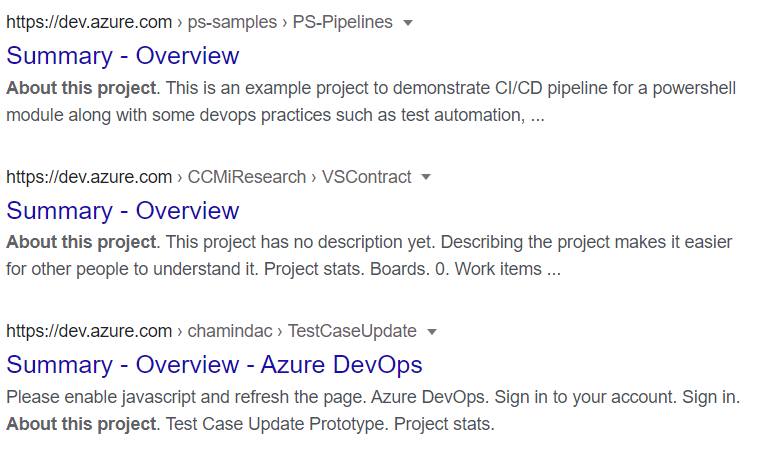
Task: Open the VSContract Summary - Overview result
Action: click(x=123, y=211)
